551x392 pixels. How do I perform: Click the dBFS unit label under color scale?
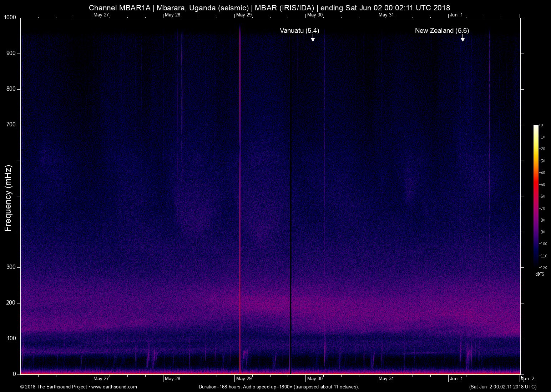(540, 274)
